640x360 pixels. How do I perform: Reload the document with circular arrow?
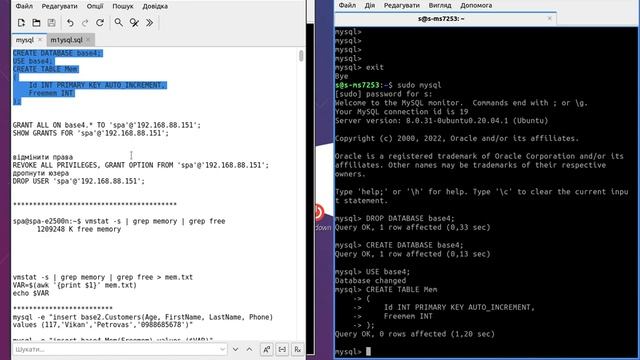click(x=100, y=23)
